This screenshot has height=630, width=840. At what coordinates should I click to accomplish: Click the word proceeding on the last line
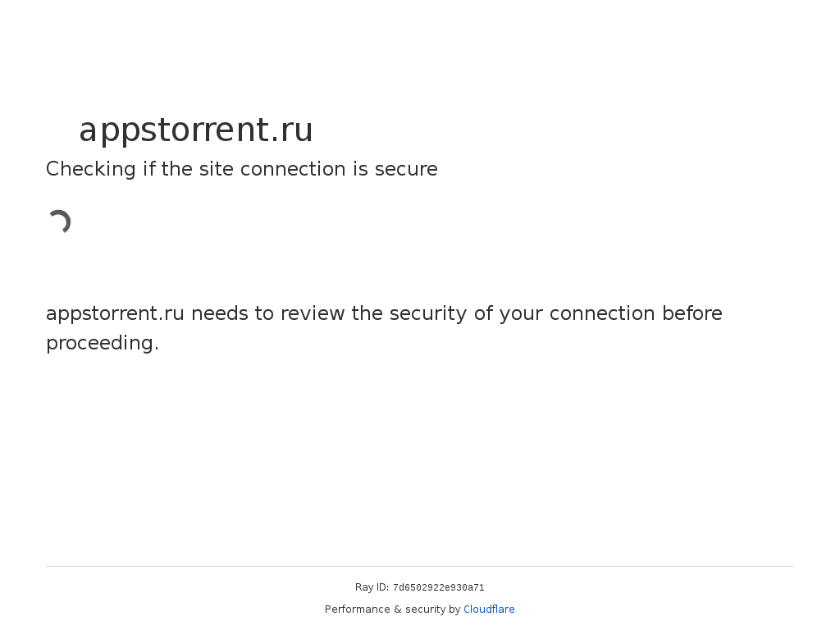pyautogui.click(x=99, y=344)
